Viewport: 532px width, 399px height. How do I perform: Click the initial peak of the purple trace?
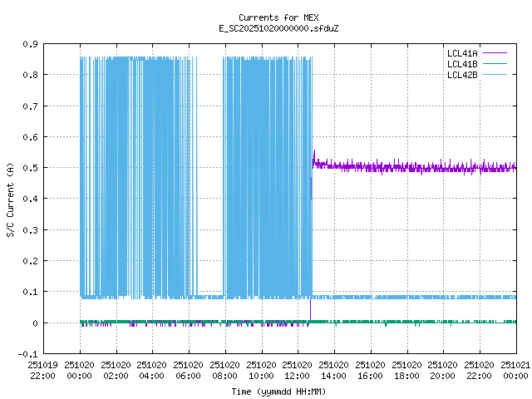coord(314,152)
